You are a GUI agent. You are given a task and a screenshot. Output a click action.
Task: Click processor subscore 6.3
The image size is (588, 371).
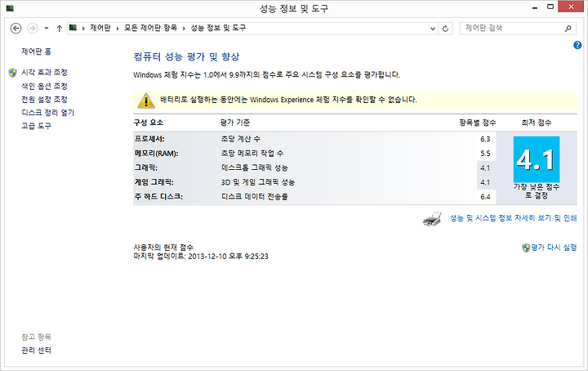485,139
